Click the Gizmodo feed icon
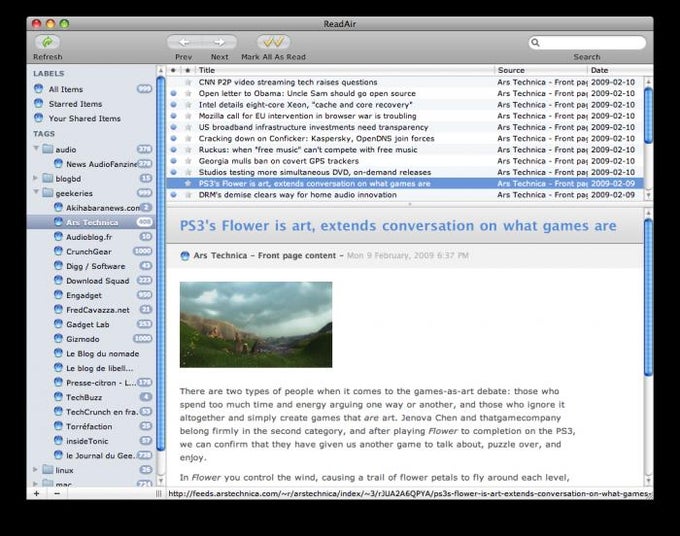The width and height of the screenshot is (680, 536). point(59,339)
